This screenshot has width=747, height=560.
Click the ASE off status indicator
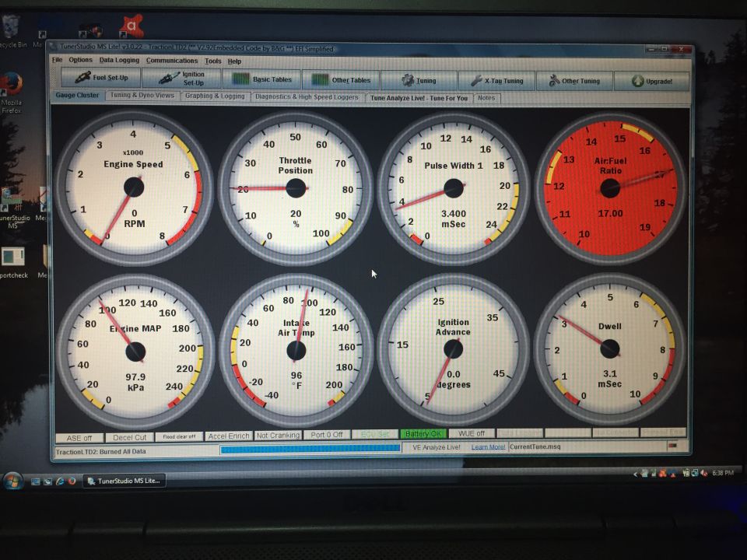click(x=79, y=438)
